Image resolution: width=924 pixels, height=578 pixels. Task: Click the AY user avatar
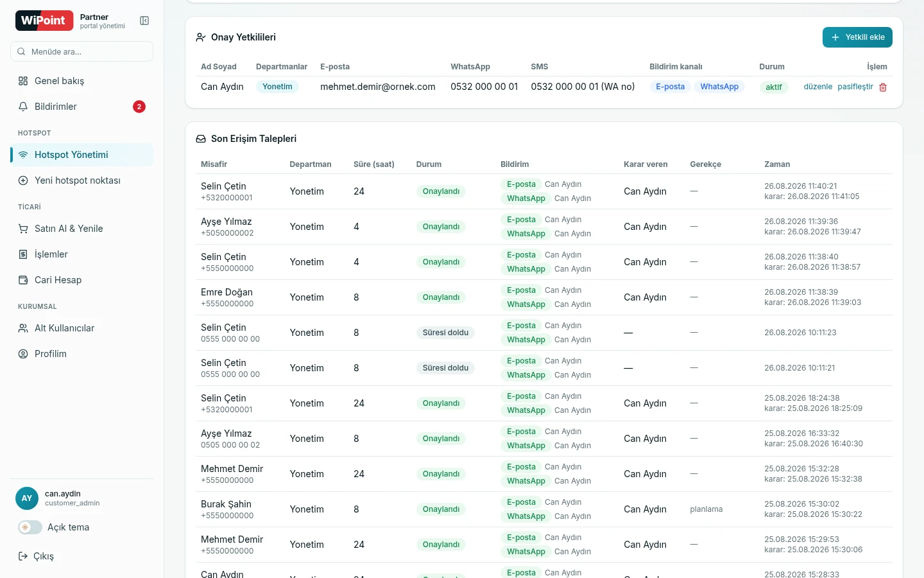[27, 498]
